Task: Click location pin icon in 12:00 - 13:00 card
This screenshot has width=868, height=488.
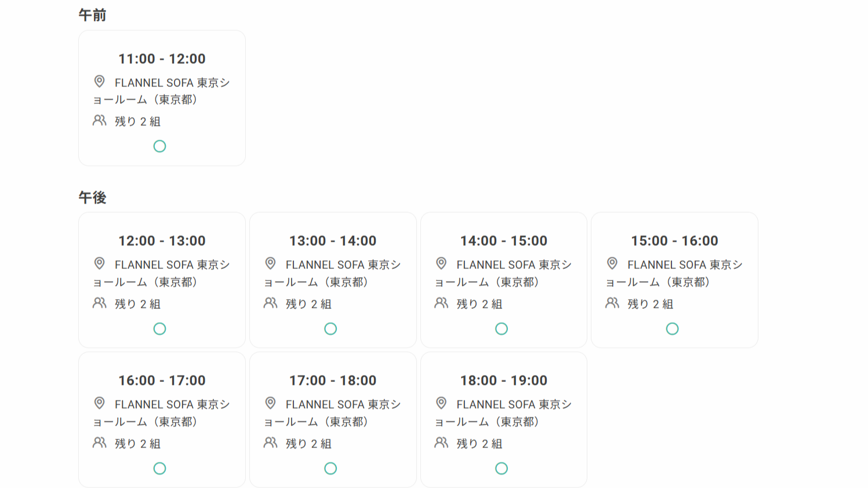Action: point(100,263)
